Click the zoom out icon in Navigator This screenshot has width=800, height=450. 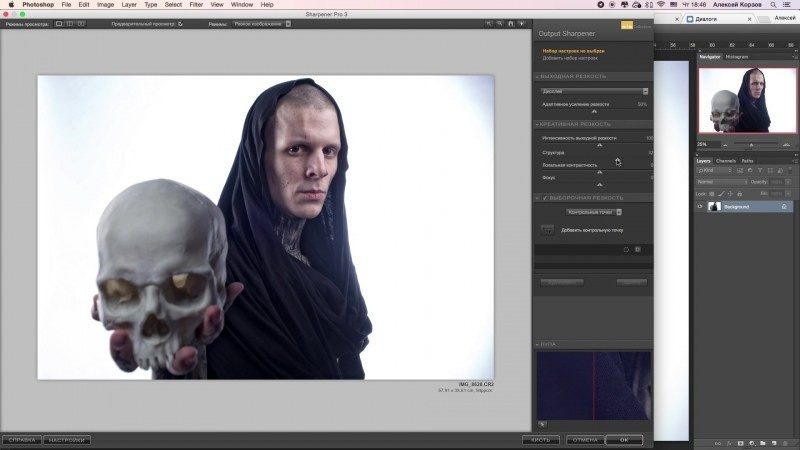tap(724, 145)
